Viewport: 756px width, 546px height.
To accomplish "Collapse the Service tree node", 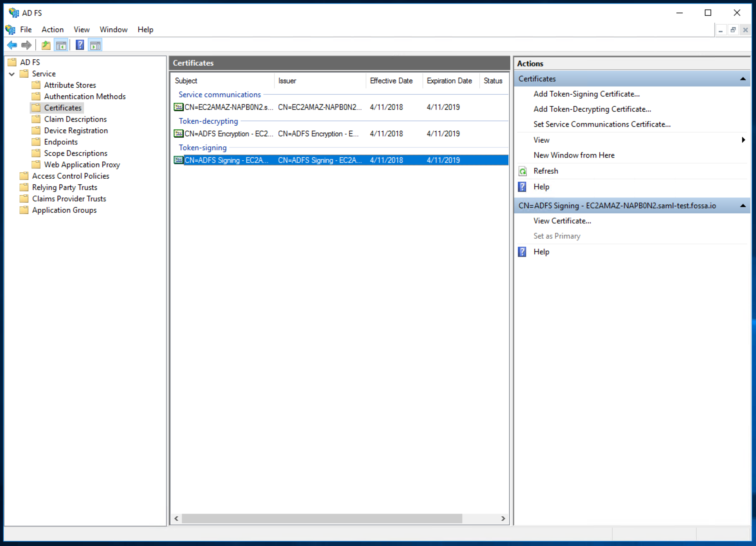I will point(12,74).
